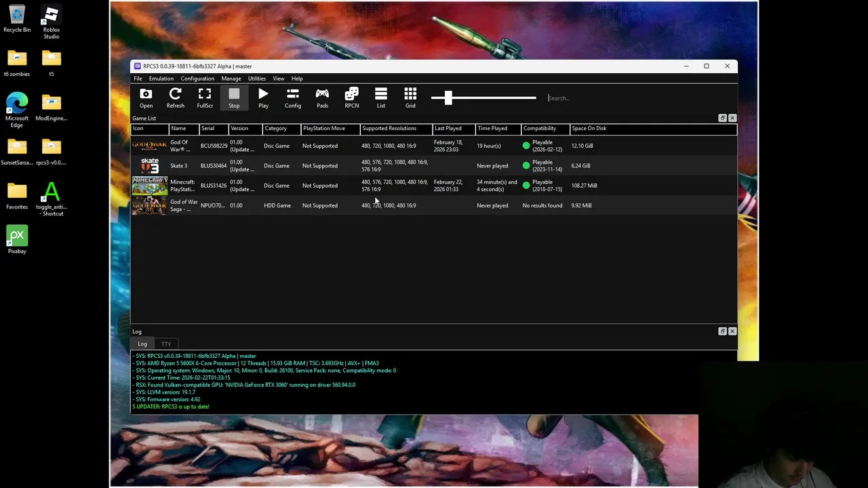868x488 pixels.
Task: Click serial BLUS31426 cell
Action: [214, 186]
